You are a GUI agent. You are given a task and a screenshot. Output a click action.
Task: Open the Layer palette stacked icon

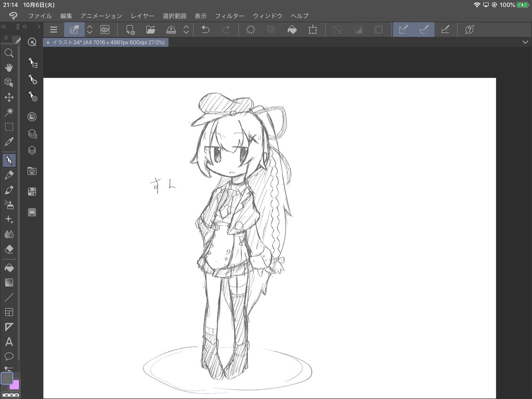click(x=32, y=150)
